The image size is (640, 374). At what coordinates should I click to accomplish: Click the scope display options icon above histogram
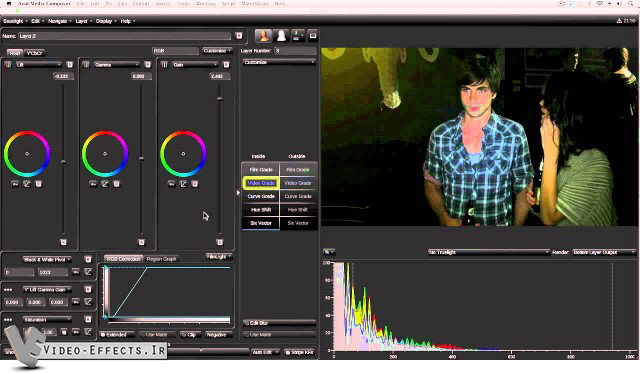(329, 252)
